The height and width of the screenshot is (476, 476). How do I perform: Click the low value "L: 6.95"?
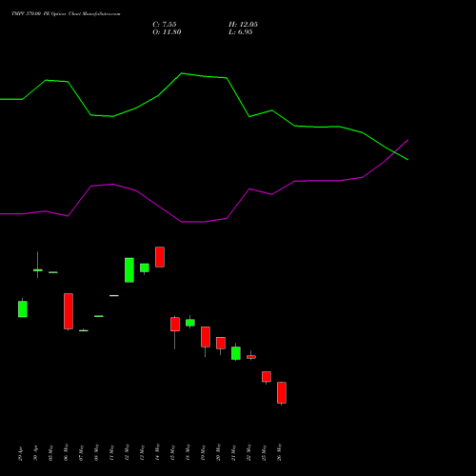[x=241, y=32]
